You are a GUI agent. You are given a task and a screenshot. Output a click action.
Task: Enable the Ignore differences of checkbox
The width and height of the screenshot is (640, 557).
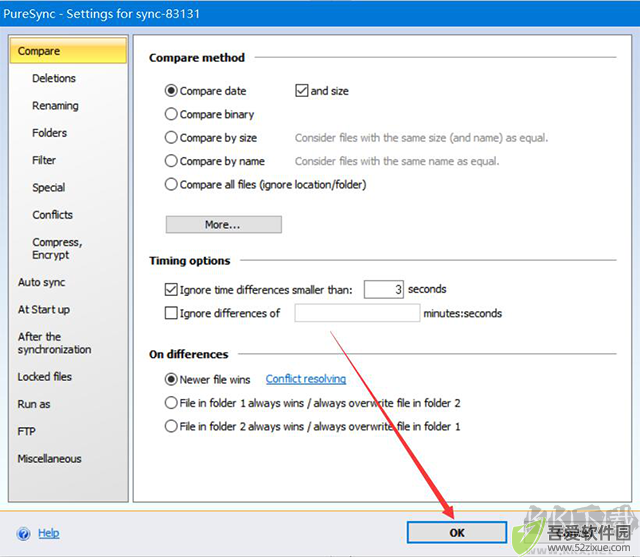(x=171, y=313)
